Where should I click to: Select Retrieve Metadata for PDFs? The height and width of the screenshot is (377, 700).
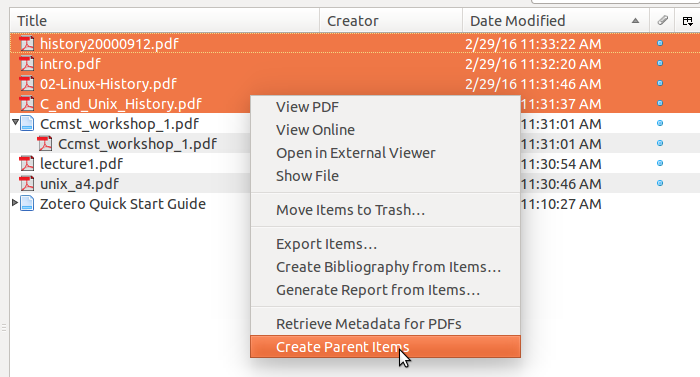tap(368, 324)
